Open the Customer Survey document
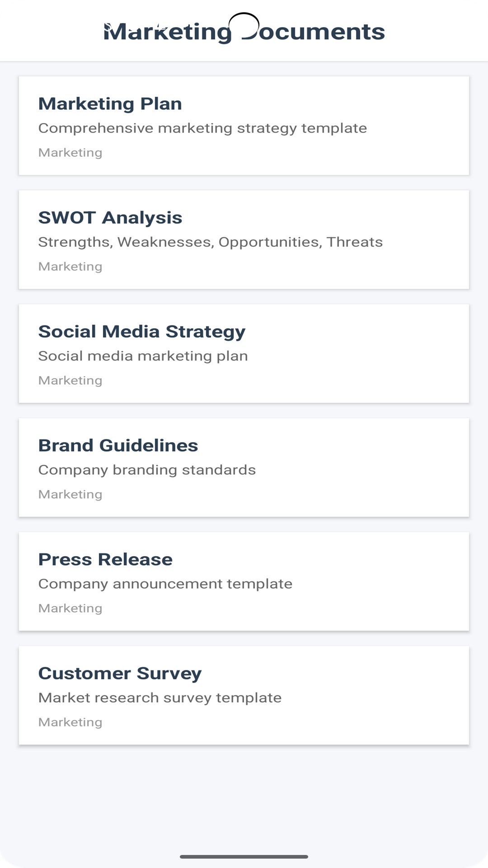 [x=120, y=674]
